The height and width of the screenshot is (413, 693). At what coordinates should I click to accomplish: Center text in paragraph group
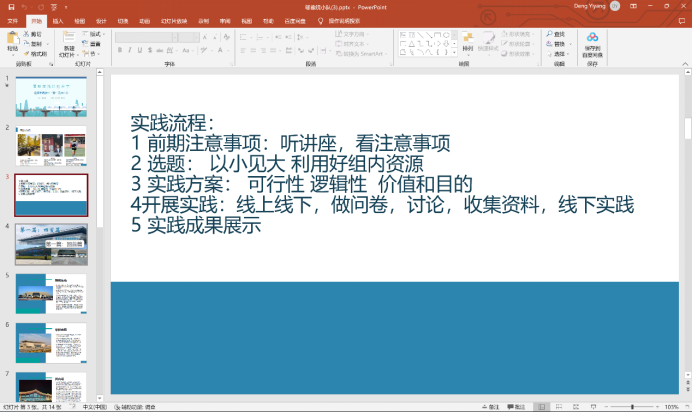(x=253, y=50)
